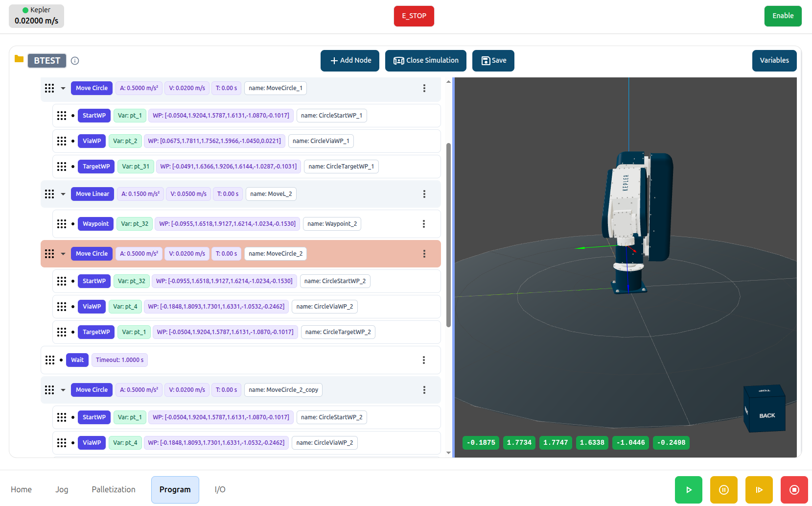Open kebab menu for MoveCircle_2_copy
The width and height of the screenshot is (812, 506).
pyautogui.click(x=424, y=390)
